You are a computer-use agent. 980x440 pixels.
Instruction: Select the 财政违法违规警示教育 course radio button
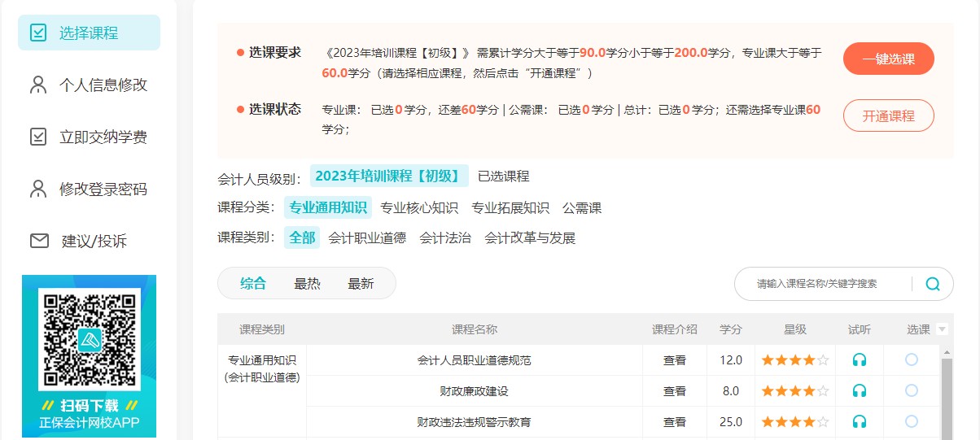[x=912, y=421]
